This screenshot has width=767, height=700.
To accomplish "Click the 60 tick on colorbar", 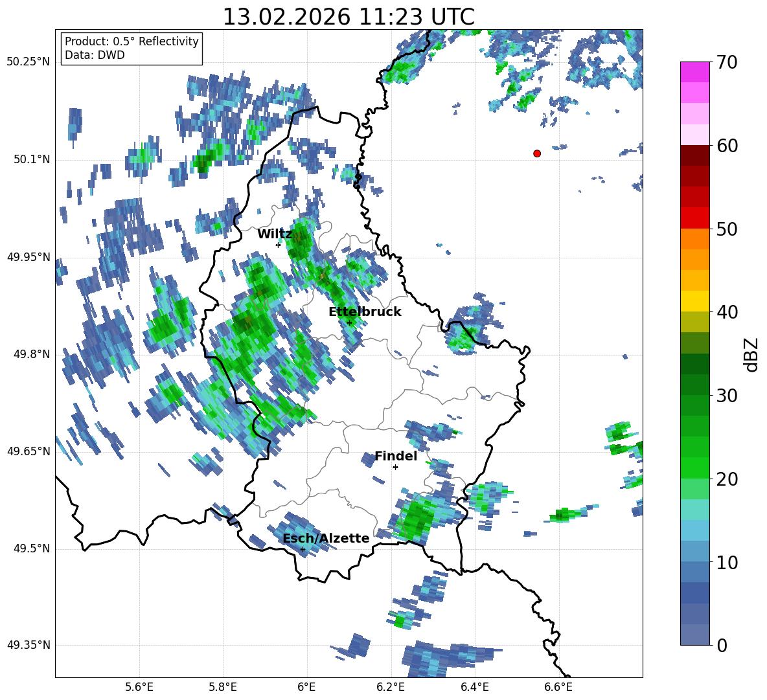I will pos(726,146).
